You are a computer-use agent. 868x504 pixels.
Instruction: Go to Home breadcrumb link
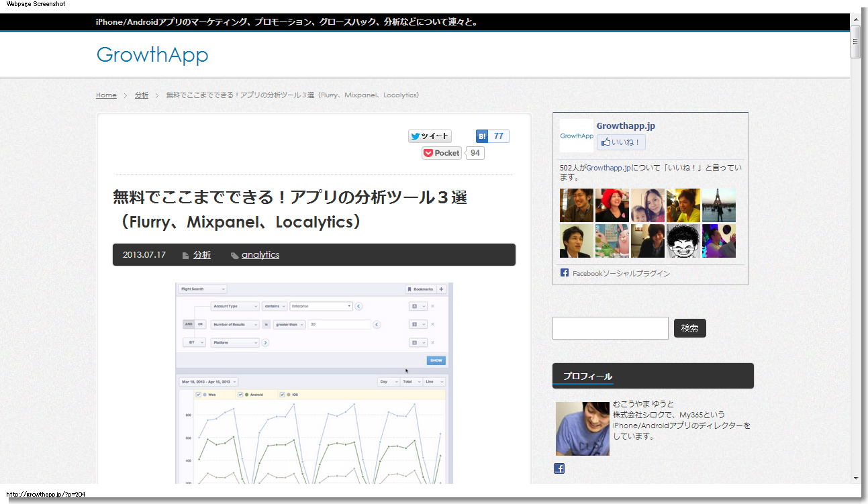(x=106, y=95)
